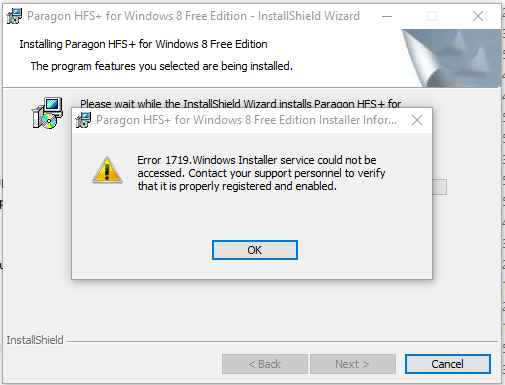Close the Installer Information error dialog

(x=417, y=120)
